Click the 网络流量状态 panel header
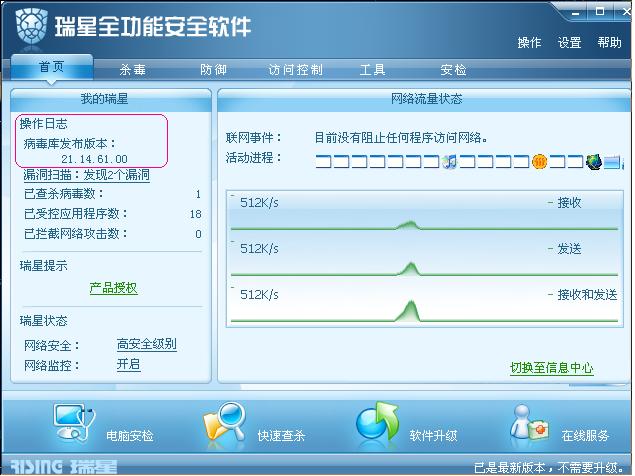The height and width of the screenshot is (476, 635). coord(424,99)
